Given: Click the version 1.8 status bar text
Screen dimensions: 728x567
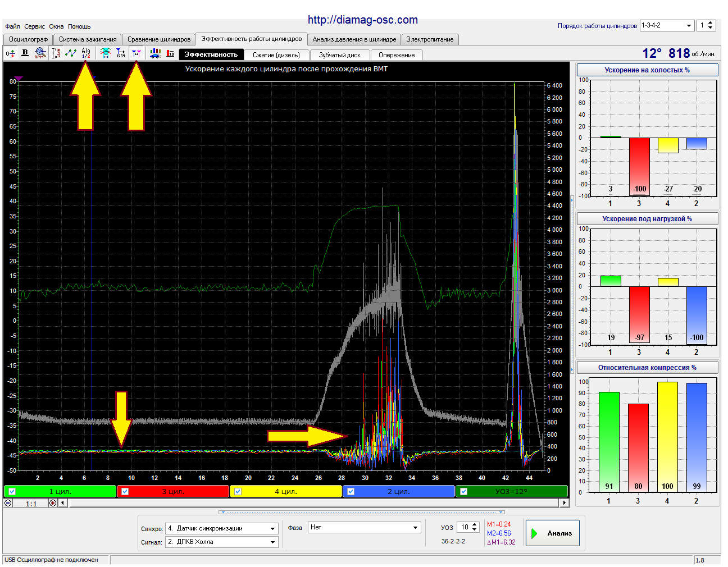Looking at the screenshot, I should (700, 560).
